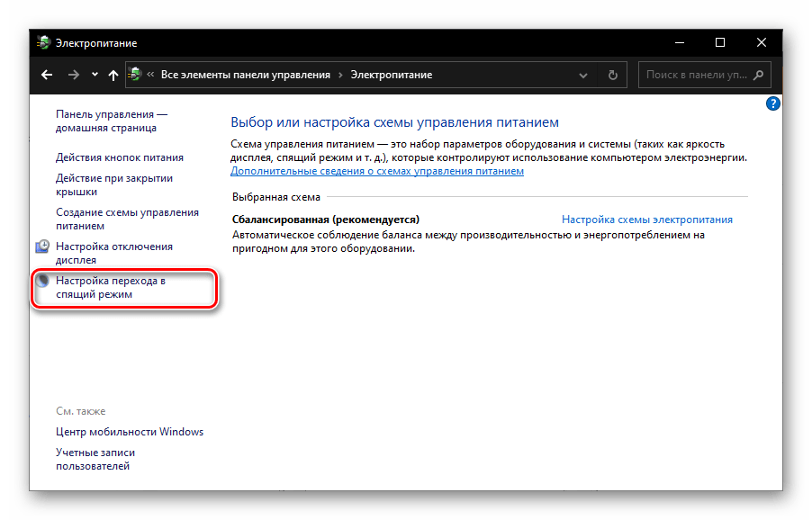Click the display turn-off monitor icon
The image size is (812, 520).
pos(42,247)
